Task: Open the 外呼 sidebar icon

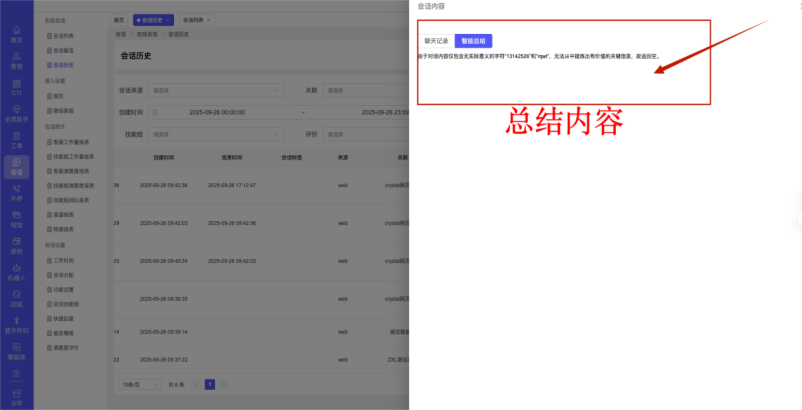Action: pyautogui.click(x=16, y=192)
